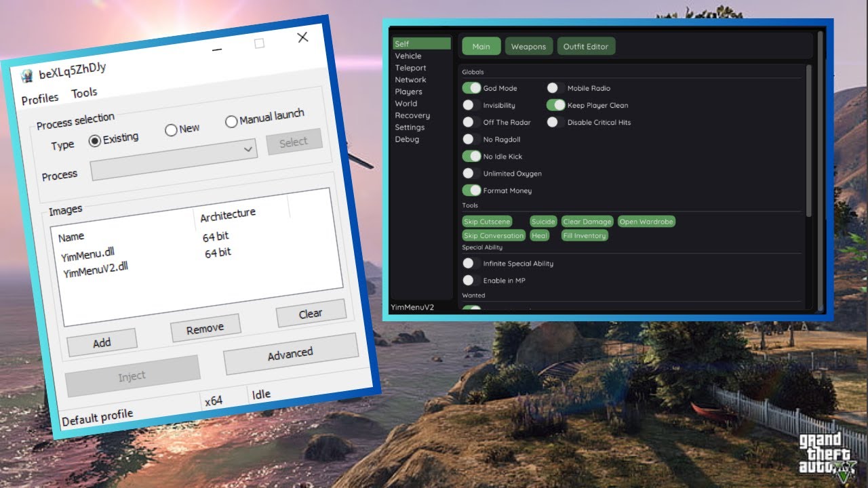Click the Architecture column header in Images
Image resolution: width=868 pixels, height=488 pixels.
click(228, 215)
